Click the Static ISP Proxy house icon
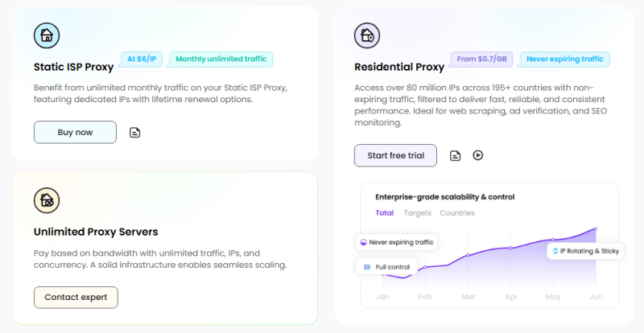The image size is (644, 333). [x=47, y=35]
